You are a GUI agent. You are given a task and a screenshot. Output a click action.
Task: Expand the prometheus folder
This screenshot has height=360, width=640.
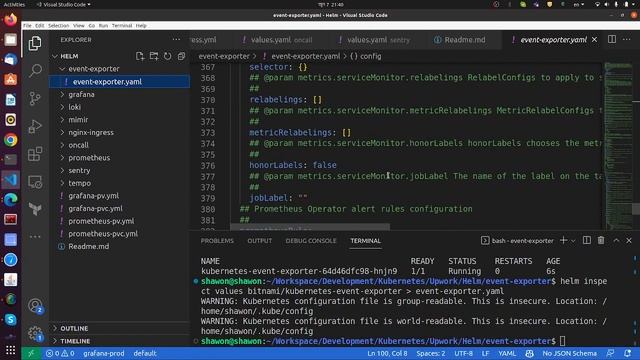119,158
